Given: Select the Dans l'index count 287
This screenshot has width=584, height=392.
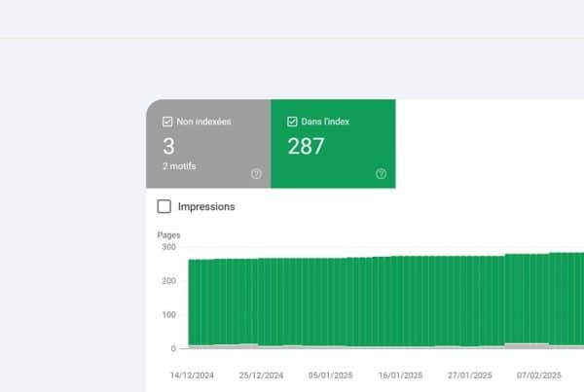Looking at the screenshot, I should click(x=306, y=146).
